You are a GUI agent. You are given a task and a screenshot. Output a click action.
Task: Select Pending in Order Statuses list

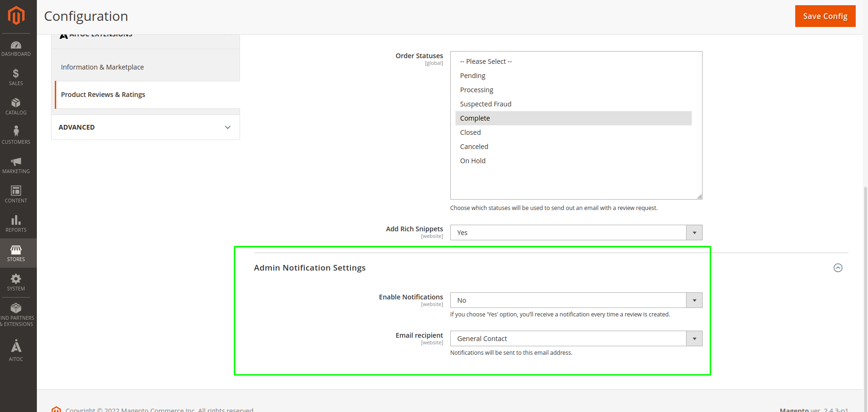pyautogui.click(x=573, y=76)
